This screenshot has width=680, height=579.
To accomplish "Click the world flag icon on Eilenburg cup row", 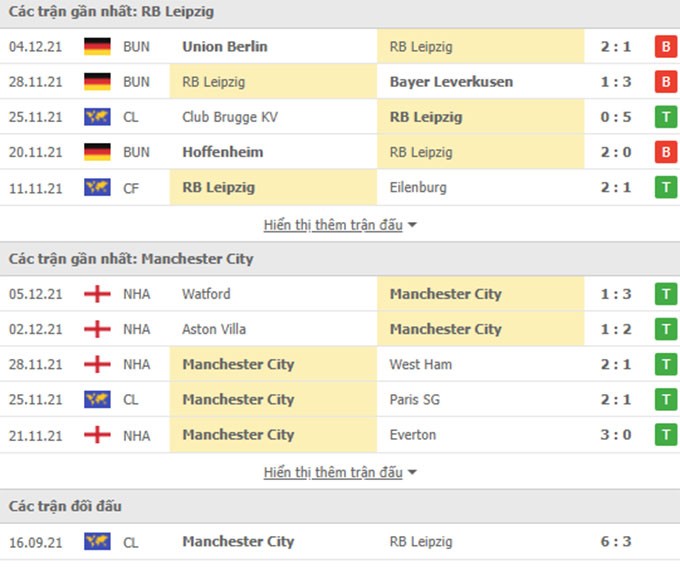I will (x=97, y=187).
